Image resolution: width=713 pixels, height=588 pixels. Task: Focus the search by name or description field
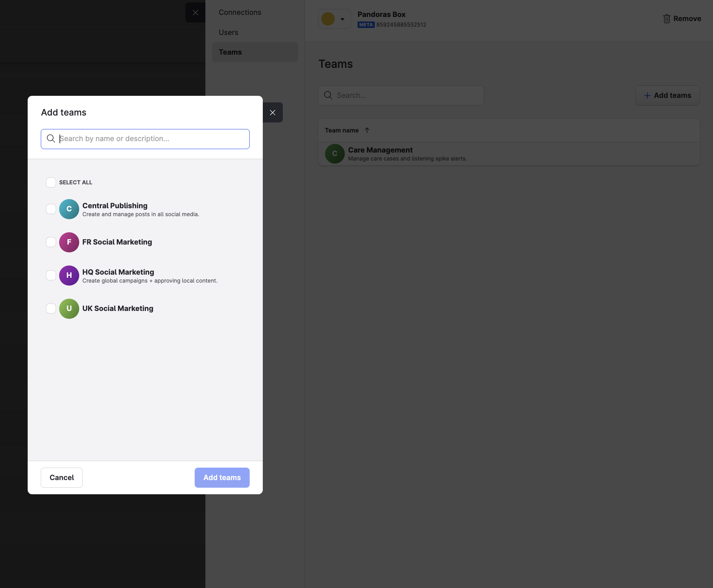(x=145, y=139)
